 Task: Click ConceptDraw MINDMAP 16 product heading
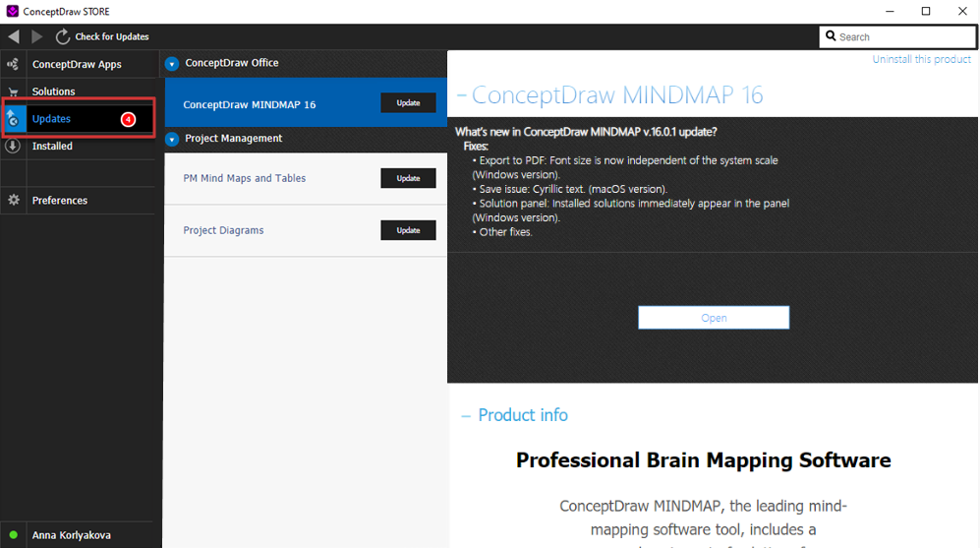click(617, 95)
